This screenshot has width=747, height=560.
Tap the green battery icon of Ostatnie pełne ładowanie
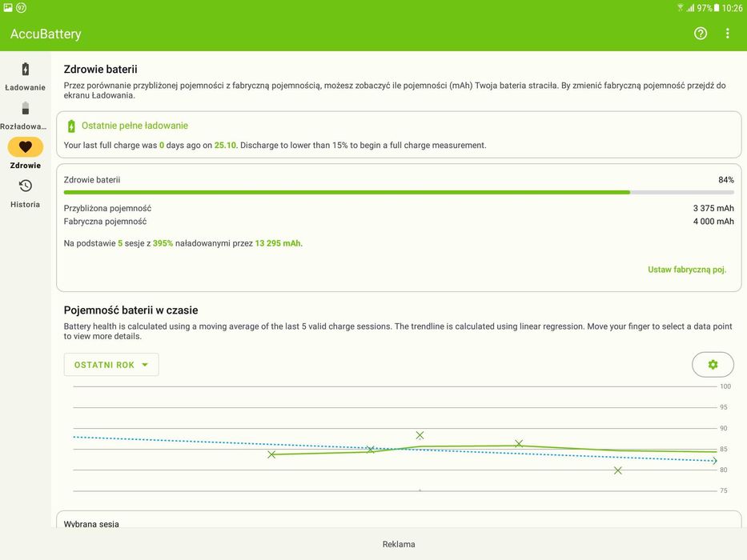(x=71, y=126)
